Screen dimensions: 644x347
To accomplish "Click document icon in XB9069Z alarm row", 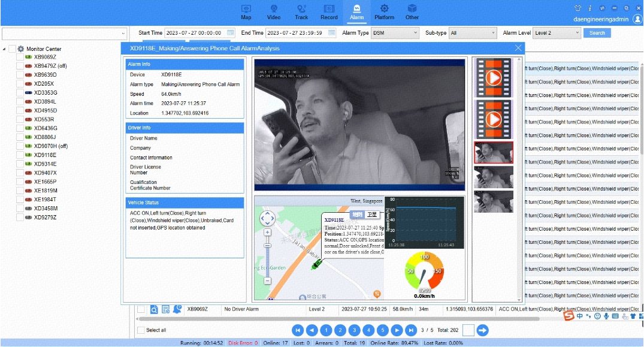I will (165, 310).
